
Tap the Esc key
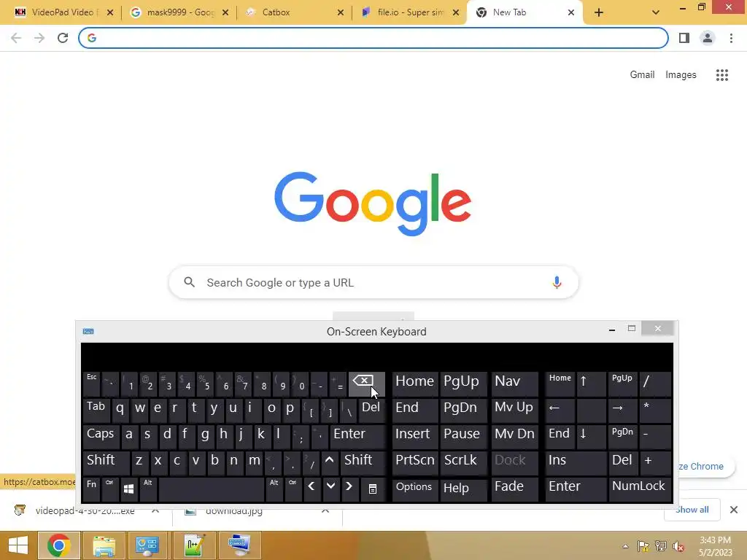[x=91, y=384]
